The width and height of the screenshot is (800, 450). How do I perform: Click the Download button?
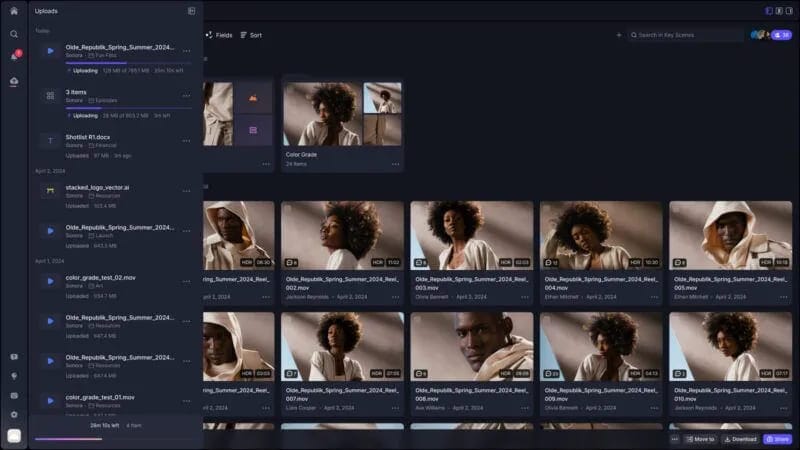pyautogui.click(x=740, y=439)
